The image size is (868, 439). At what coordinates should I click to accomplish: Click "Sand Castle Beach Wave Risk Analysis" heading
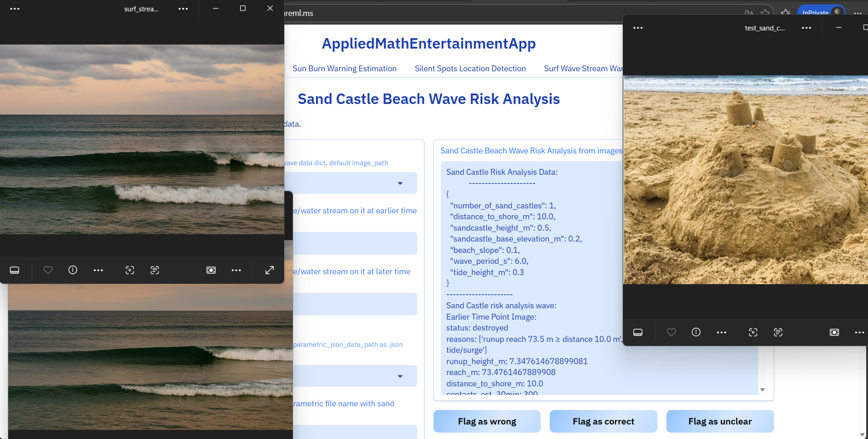click(x=429, y=99)
